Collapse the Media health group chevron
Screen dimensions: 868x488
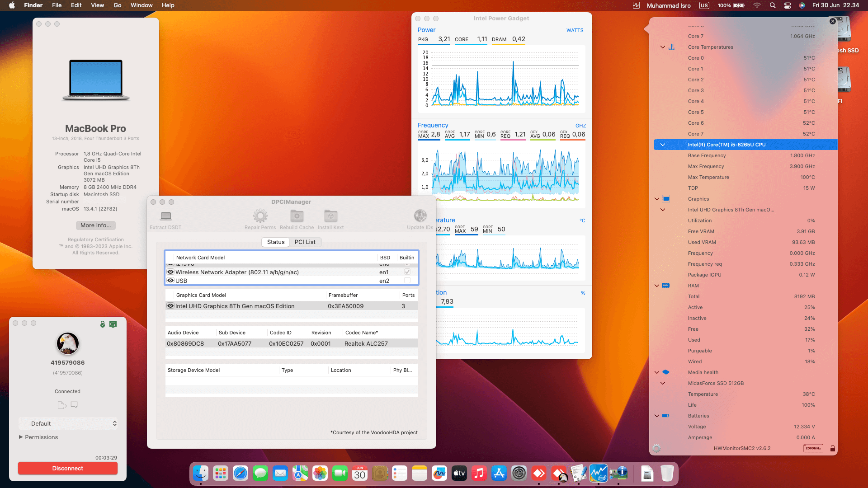click(x=657, y=372)
